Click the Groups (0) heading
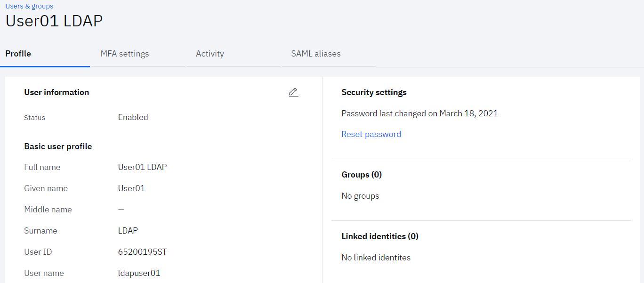Screen dimensions: 644x283 point(362,175)
